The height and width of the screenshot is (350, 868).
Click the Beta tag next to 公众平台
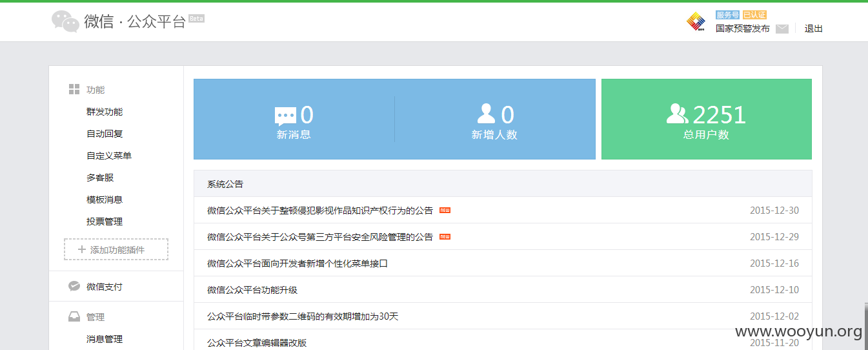(x=196, y=19)
